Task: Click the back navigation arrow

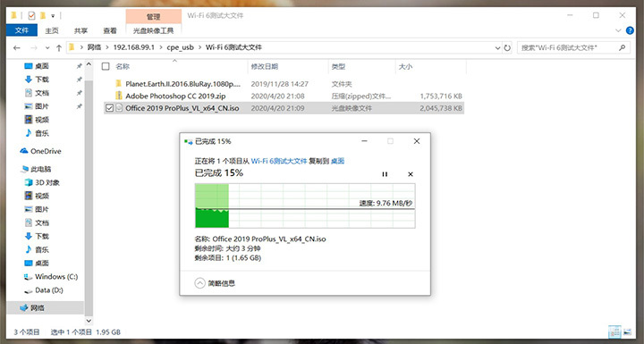Action: (17, 47)
